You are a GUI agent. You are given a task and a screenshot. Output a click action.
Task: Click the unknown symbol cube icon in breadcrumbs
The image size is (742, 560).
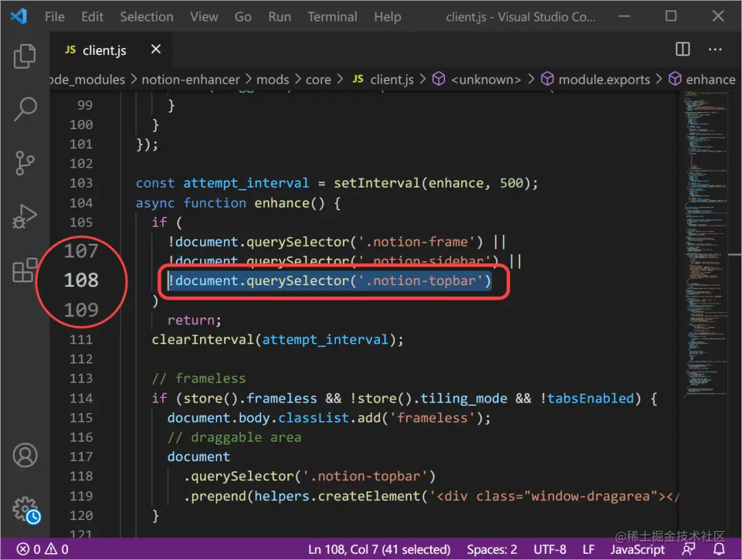tap(438, 79)
